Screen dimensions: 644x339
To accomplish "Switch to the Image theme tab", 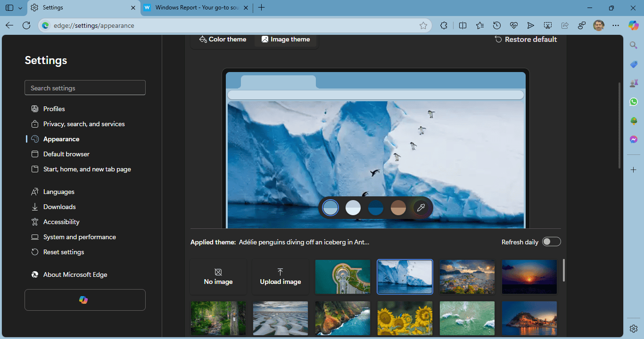I will click(286, 40).
